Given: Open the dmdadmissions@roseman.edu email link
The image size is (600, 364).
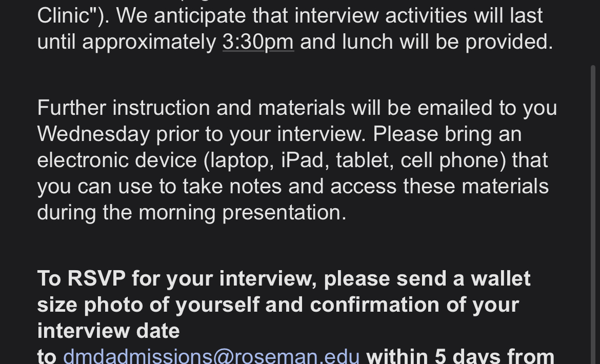Looking at the screenshot, I should pos(211,356).
